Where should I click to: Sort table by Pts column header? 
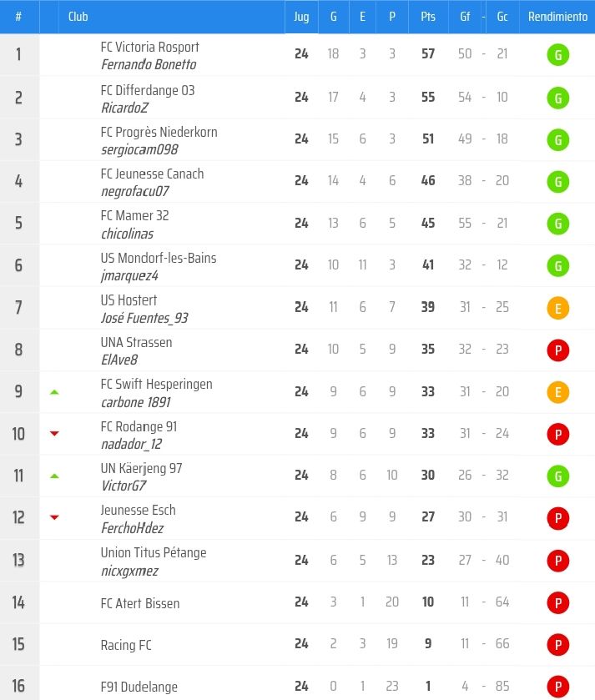pos(428,17)
